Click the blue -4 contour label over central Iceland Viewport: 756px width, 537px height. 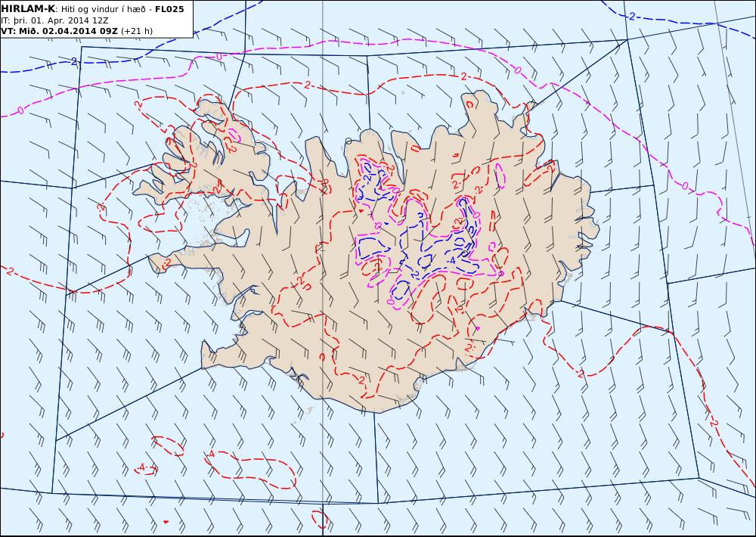tap(451, 260)
